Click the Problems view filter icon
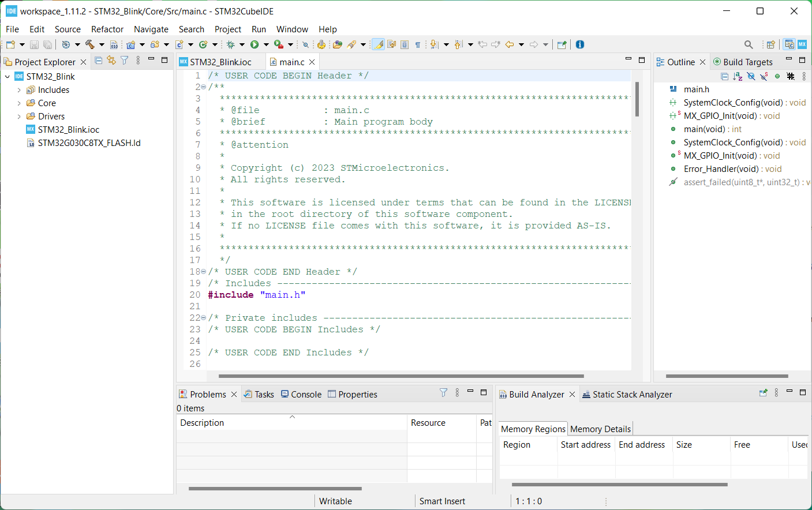 point(443,393)
